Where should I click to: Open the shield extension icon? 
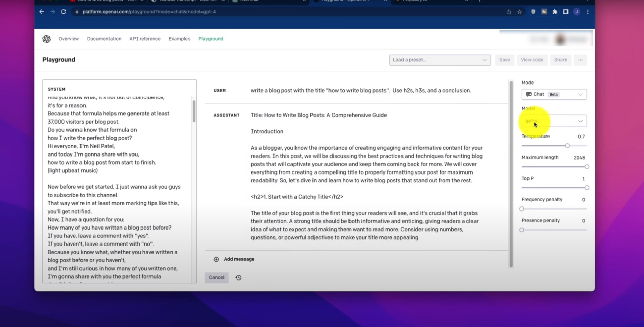[x=533, y=12]
